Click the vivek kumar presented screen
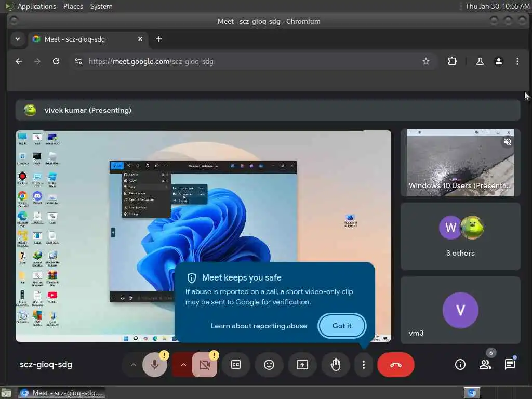The height and width of the screenshot is (399, 532). coord(203,236)
